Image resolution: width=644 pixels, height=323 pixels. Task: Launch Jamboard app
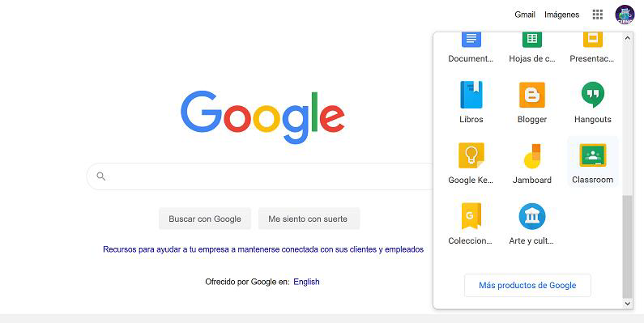pos(532,163)
